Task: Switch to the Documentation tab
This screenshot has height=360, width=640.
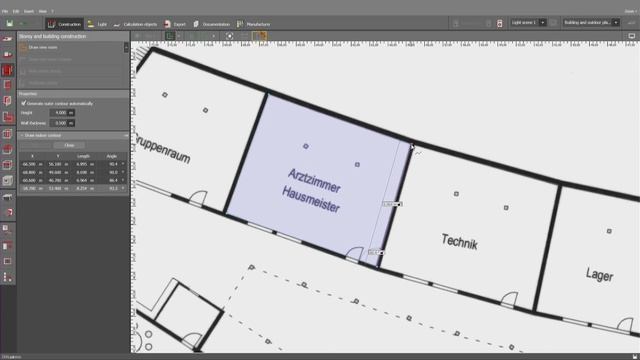Action: (x=211, y=24)
